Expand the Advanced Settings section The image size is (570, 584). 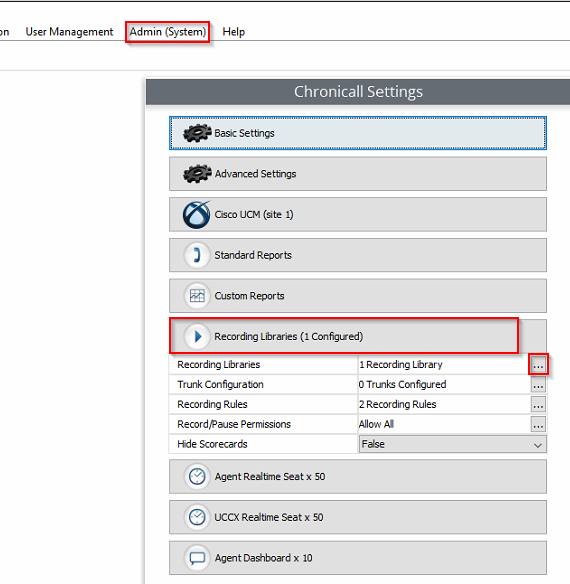coord(358,174)
